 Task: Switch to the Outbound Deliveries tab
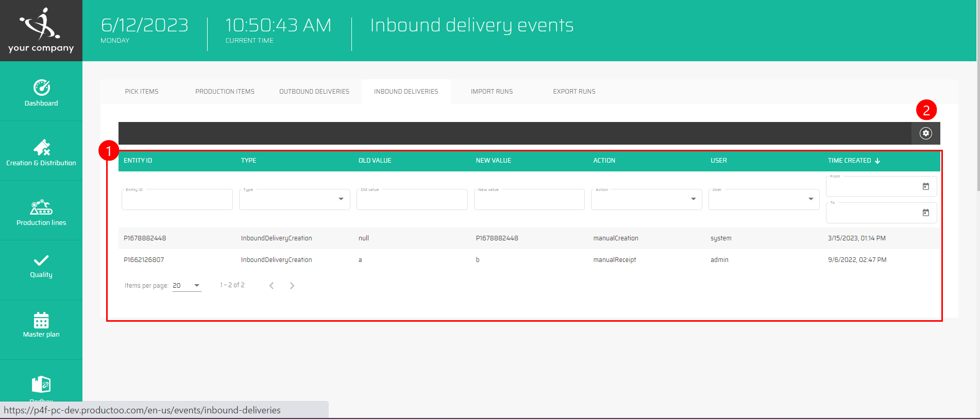pos(314,92)
